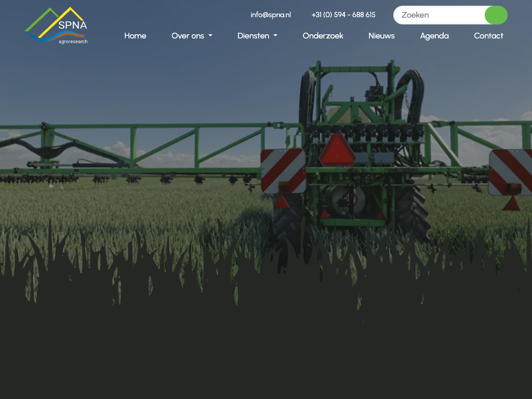This screenshot has height=399, width=532.
Task: Focus the Zoeken search field
Action: click(x=439, y=15)
